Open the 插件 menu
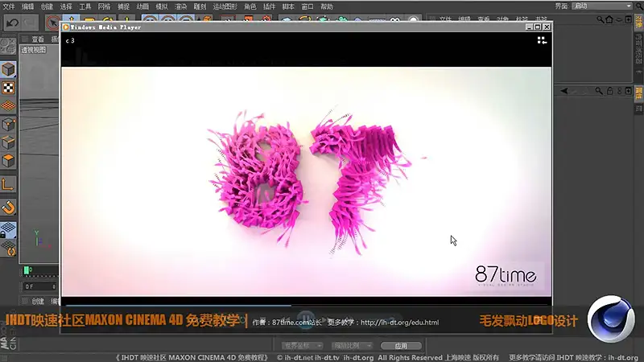 click(x=269, y=6)
